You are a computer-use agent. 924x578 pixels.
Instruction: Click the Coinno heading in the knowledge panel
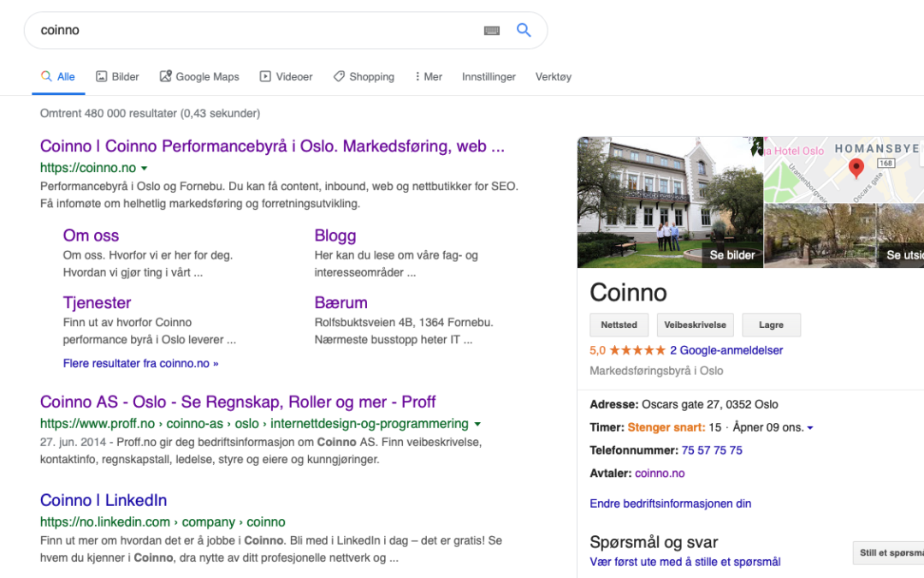[x=628, y=293]
